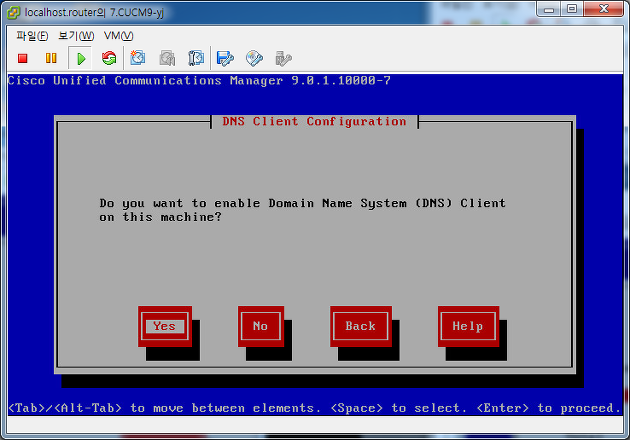Click the CD/DVD device connect icon
630x440 pixels.
(254, 58)
